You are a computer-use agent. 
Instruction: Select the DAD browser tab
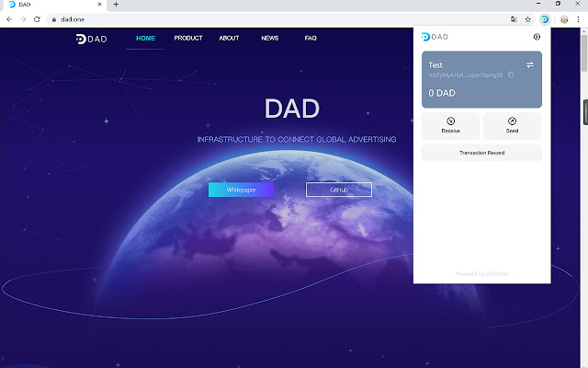click(x=54, y=5)
